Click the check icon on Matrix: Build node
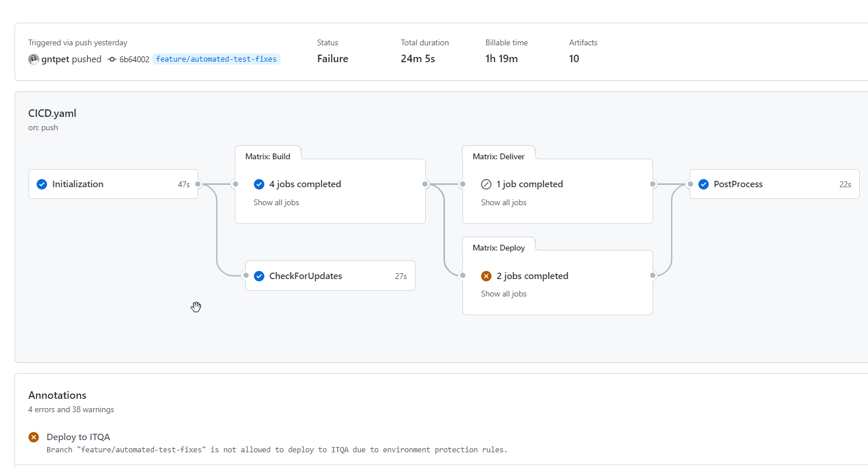Screen dimensions: 868x468 click(x=259, y=184)
